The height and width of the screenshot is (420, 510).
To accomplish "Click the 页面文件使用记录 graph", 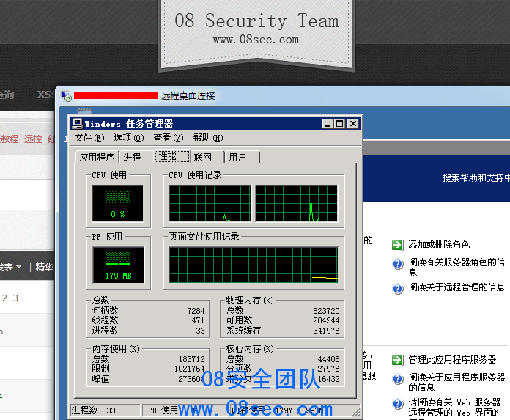I will (254, 265).
